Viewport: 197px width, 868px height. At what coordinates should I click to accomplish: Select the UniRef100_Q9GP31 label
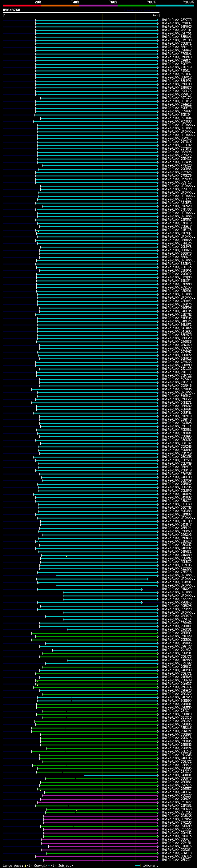[177, 653]
